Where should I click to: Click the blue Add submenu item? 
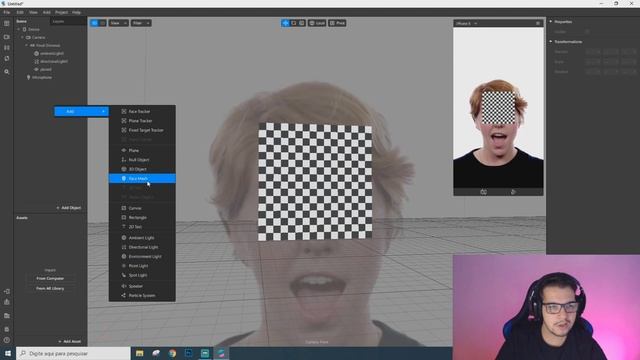[x=81, y=111]
